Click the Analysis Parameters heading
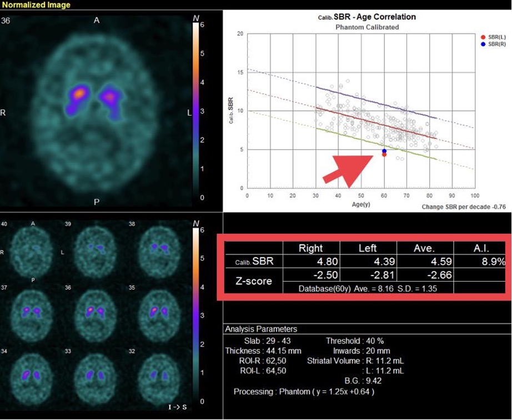Viewport: 512px width, 420px height. [260, 329]
